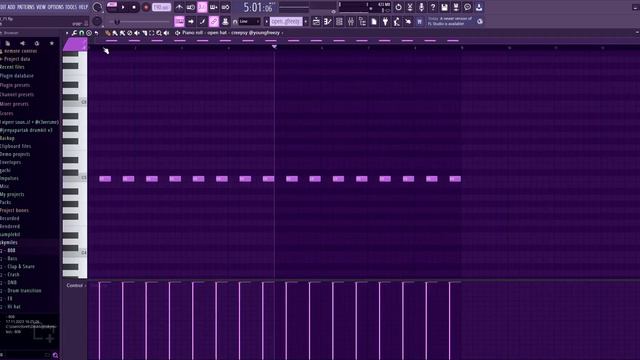
Task: Click the news panel book icon
Action: pos(419,21)
